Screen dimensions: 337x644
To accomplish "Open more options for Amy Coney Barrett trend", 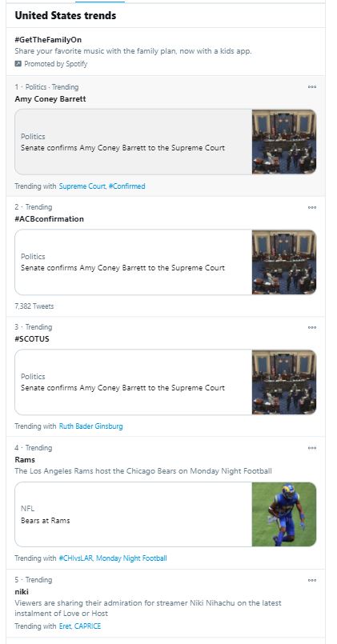I will (x=312, y=86).
